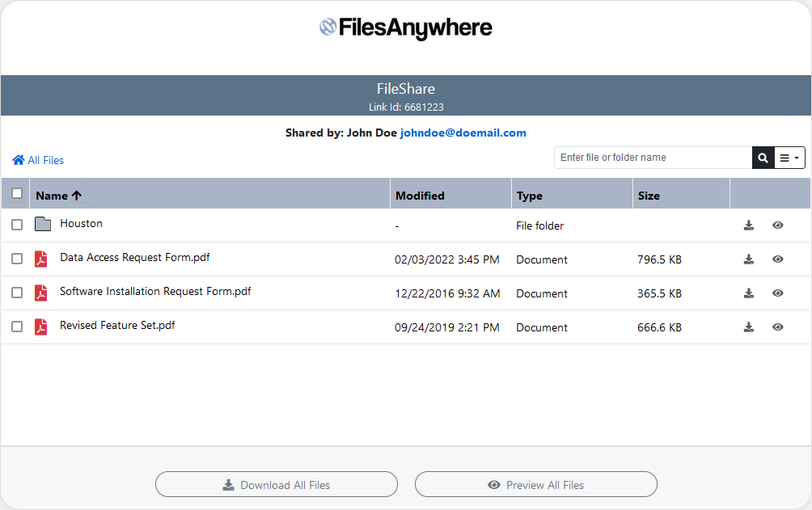Preview Software Installation Request Form.pdf via eye icon
Viewport: 812px width, 510px height.
(x=778, y=293)
